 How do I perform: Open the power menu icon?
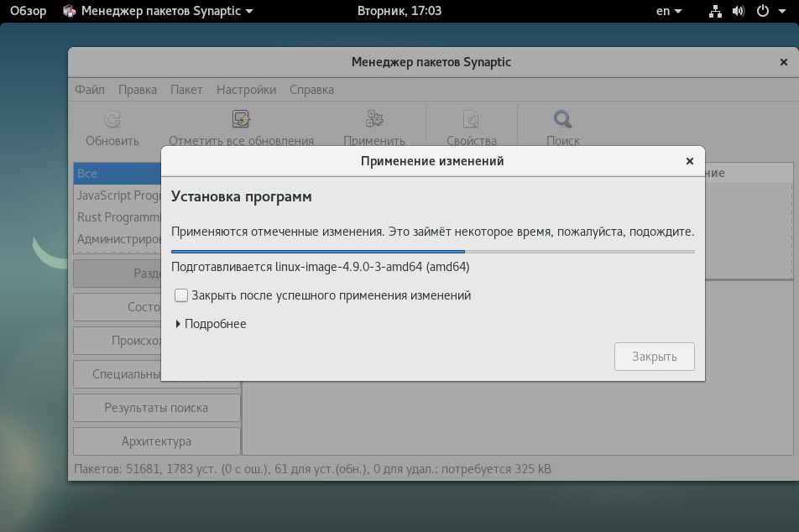(x=763, y=11)
